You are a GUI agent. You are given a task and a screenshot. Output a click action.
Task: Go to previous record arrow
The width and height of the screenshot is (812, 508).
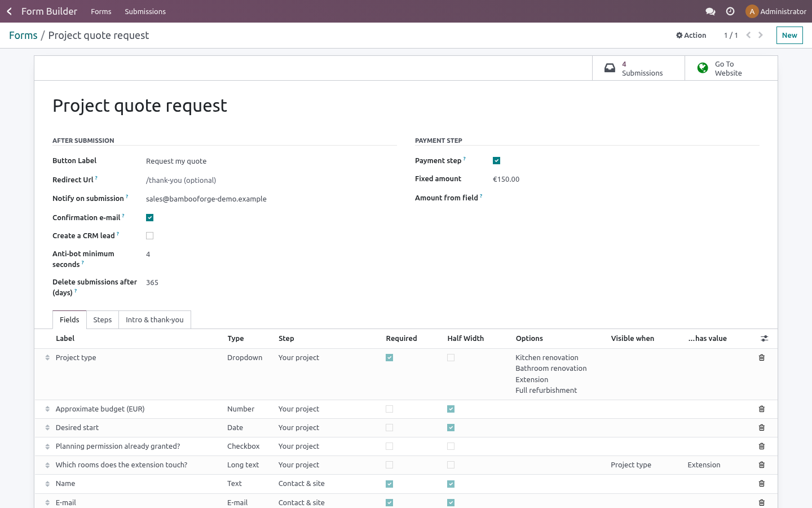748,35
